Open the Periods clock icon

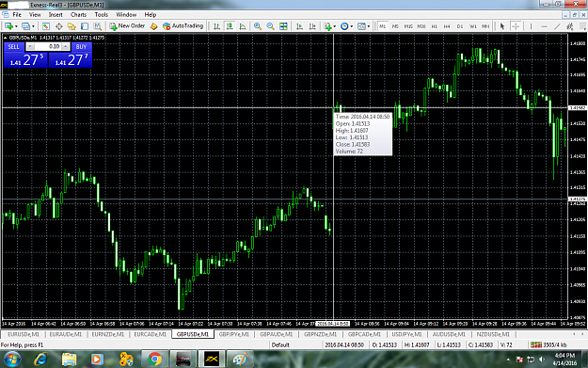tap(344, 26)
